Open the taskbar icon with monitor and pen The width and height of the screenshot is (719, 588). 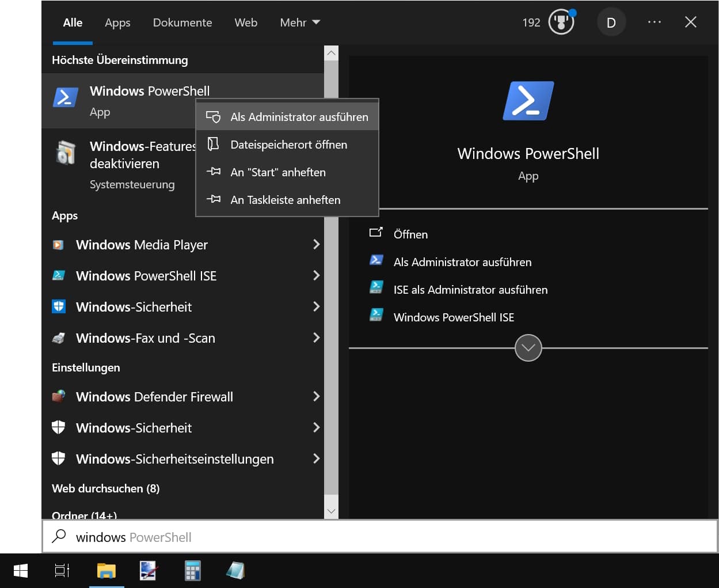click(149, 571)
